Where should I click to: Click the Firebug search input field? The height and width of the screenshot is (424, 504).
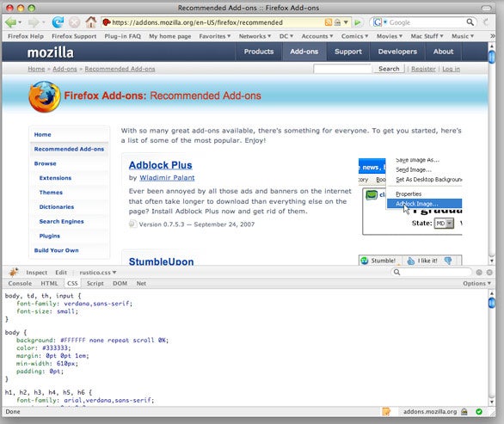click(432, 273)
